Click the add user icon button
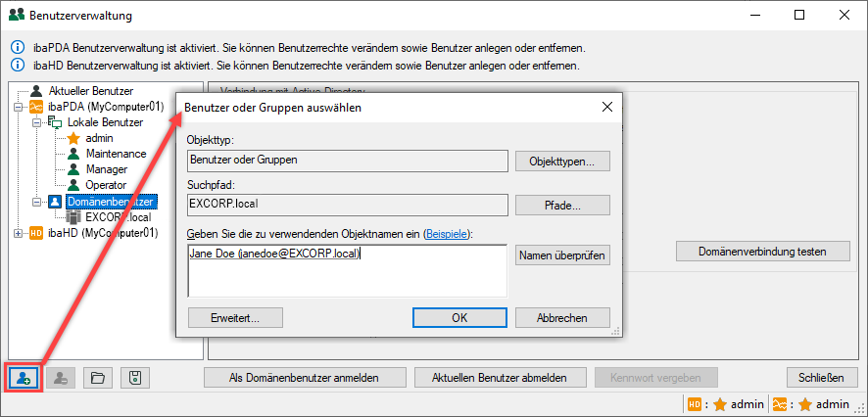Image resolution: width=868 pixels, height=417 pixels. (24, 378)
